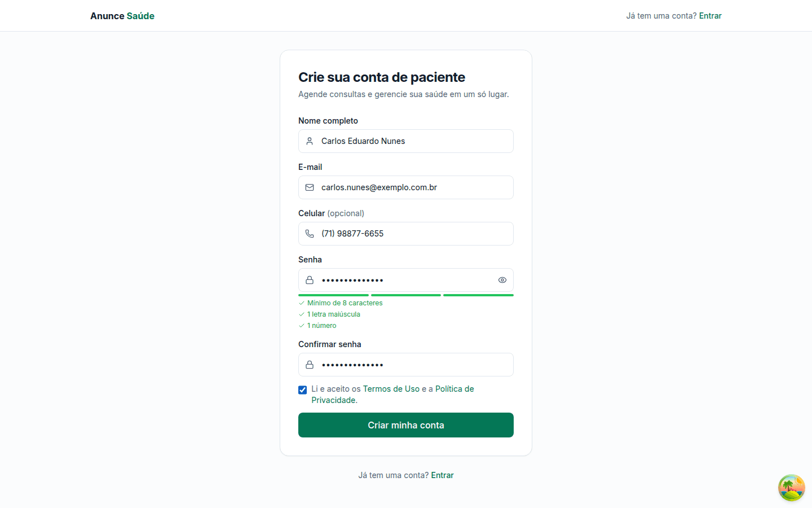
Task: Click the password strength bar
Action: coord(406,295)
